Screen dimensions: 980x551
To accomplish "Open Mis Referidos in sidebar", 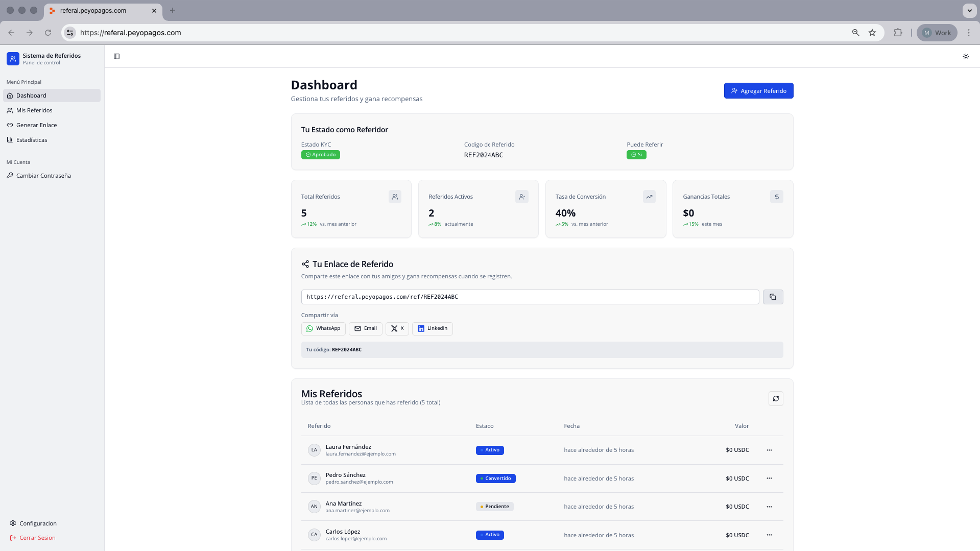I will tap(34, 110).
